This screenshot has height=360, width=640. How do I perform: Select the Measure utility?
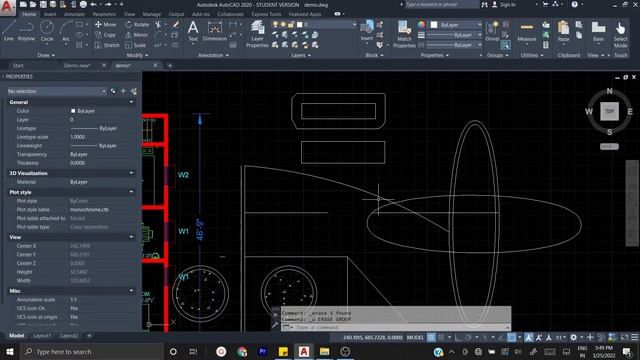pyautogui.click(x=527, y=31)
